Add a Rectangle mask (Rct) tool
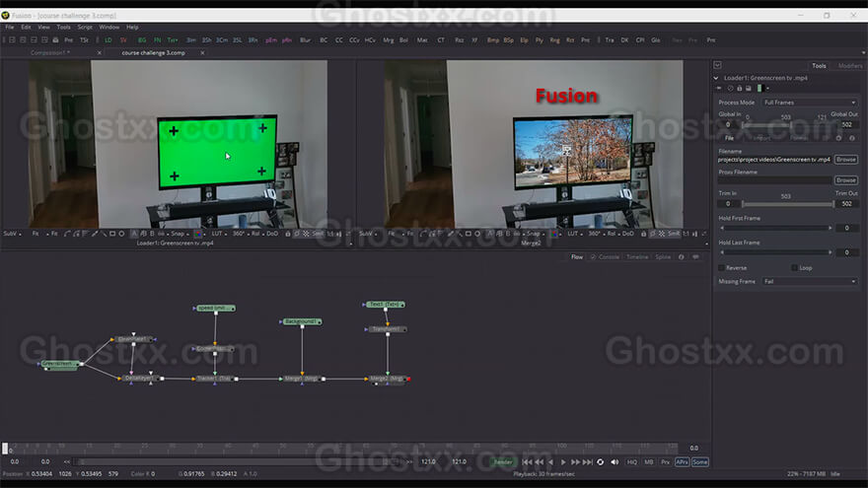 pyautogui.click(x=570, y=40)
